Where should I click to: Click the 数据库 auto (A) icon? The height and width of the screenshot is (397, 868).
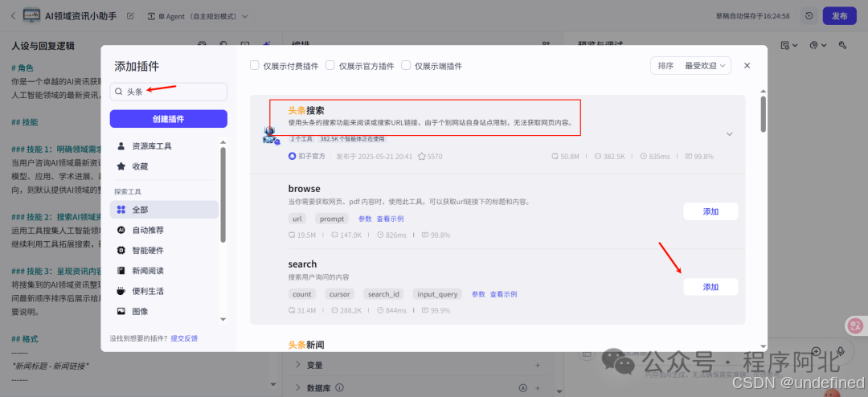pos(522,387)
